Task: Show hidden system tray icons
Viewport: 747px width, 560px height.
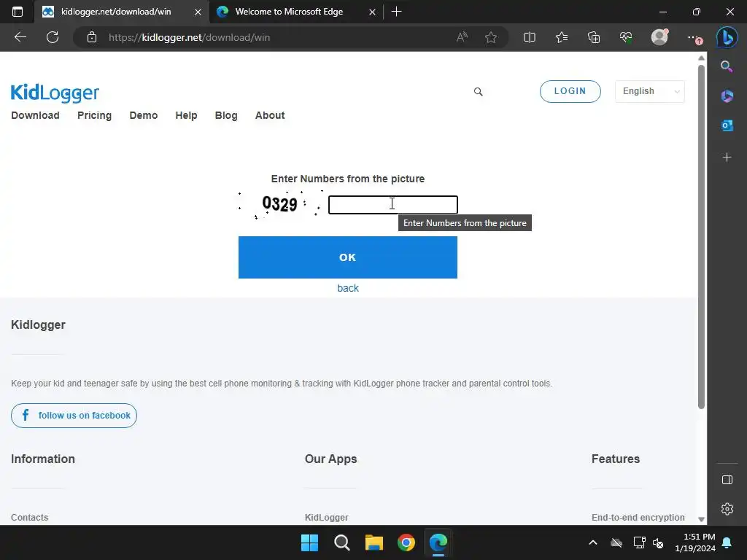Action: click(593, 542)
